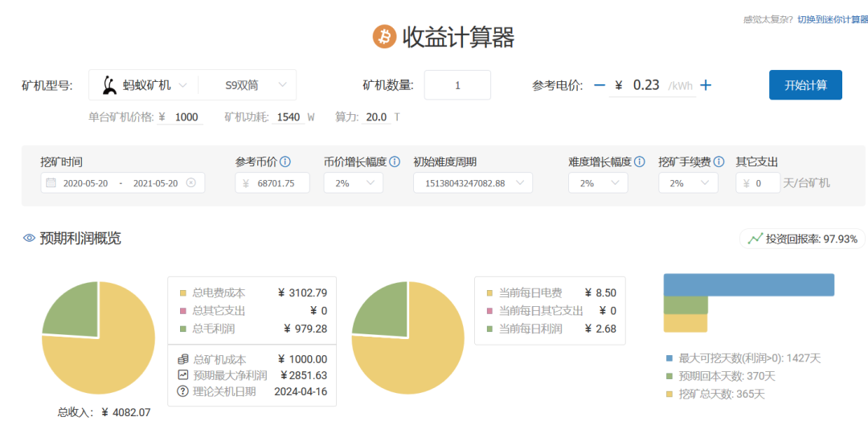Click the blue 最大可挖天数 bar

pyautogui.click(x=748, y=284)
